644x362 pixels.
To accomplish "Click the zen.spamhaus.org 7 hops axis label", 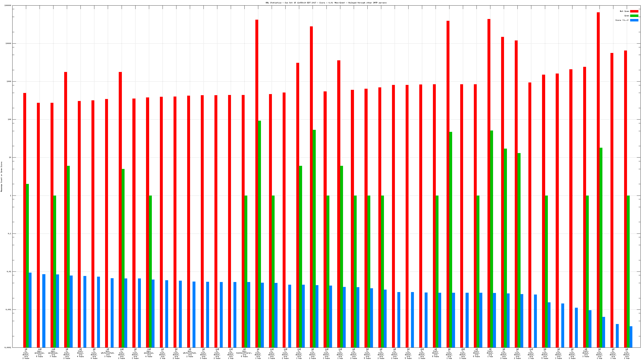I will 53,354.
